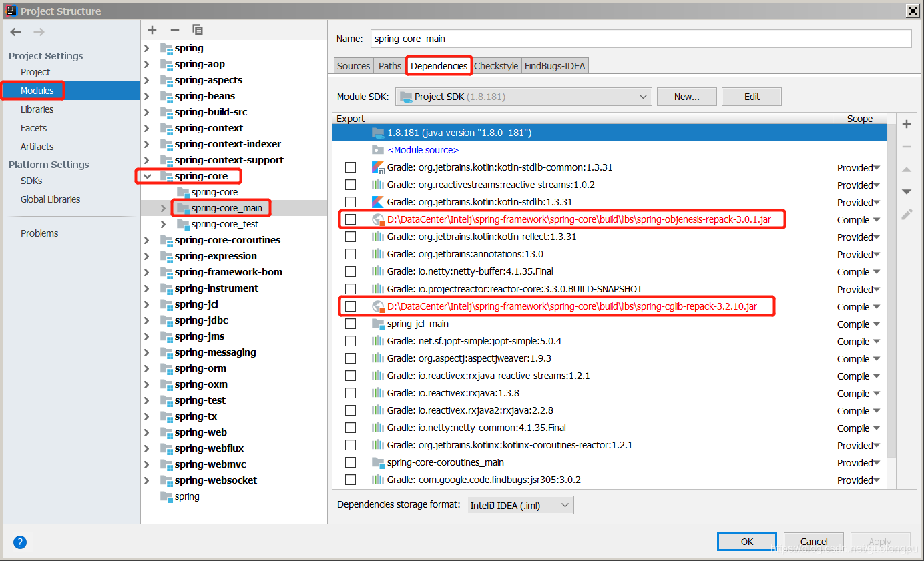Click Kotlin icon of kotlin-stdlib:1.3.31
The width and height of the screenshot is (924, 561).
click(x=378, y=202)
